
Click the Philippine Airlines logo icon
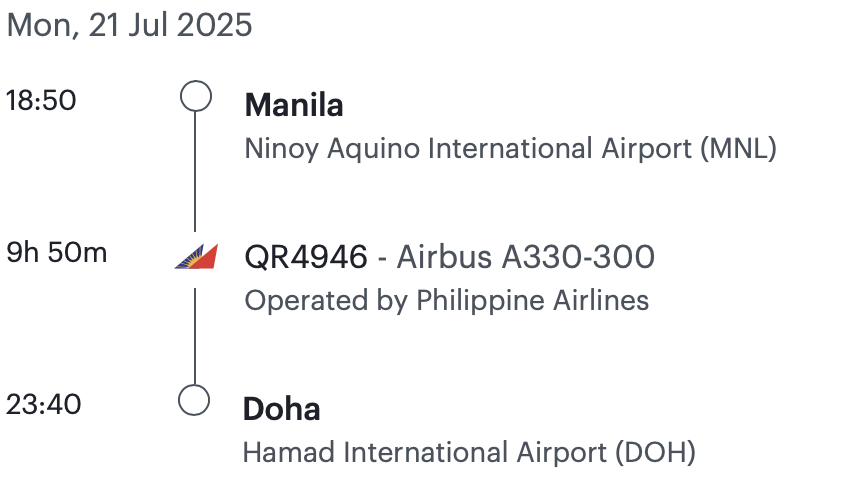pyautogui.click(x=196, y=256)
